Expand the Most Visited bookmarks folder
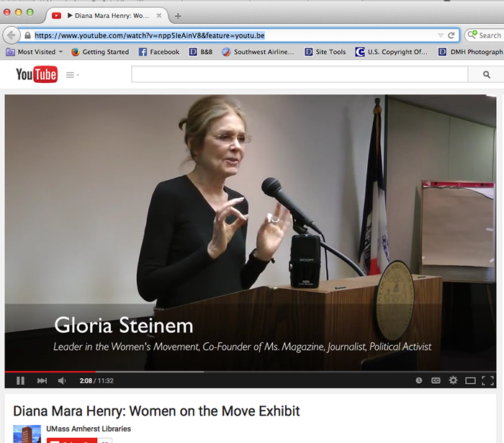The height and width of the screenshot is (443, 504). [x=35, y=52]
